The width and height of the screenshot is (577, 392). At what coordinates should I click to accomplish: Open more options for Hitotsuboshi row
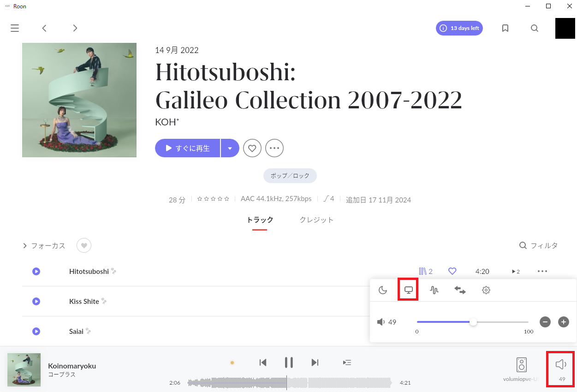pyautogui.click(x=542, y=272)
